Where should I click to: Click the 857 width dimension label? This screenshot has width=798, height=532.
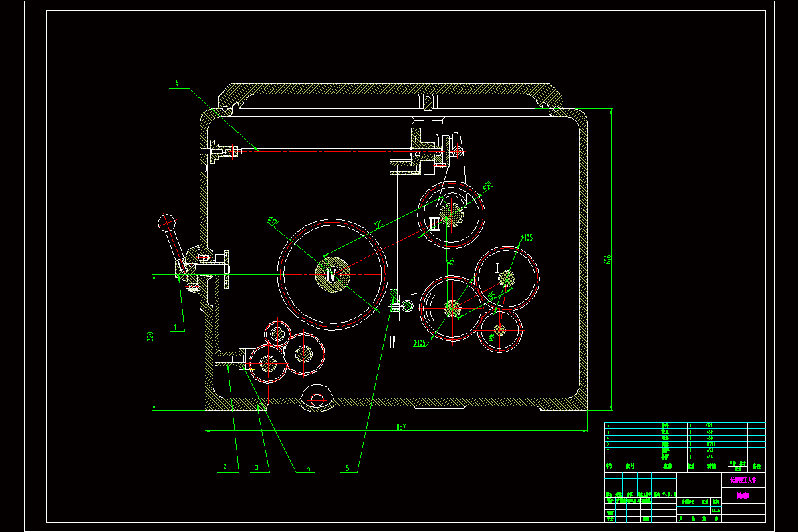[x=401, y=427]
